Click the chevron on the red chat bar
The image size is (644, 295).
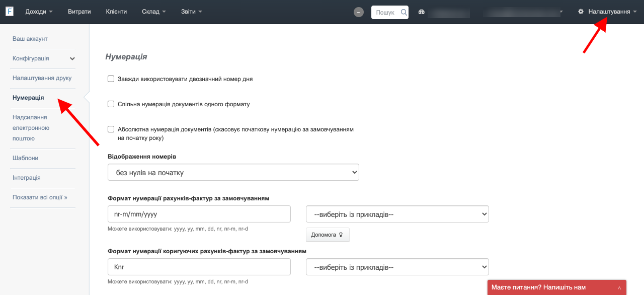[619, 287]
